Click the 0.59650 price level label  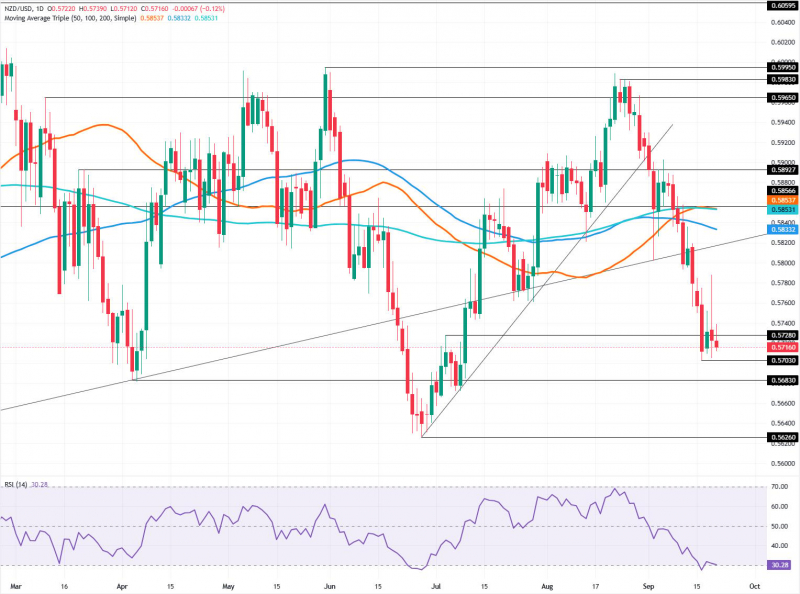[782, 97]
